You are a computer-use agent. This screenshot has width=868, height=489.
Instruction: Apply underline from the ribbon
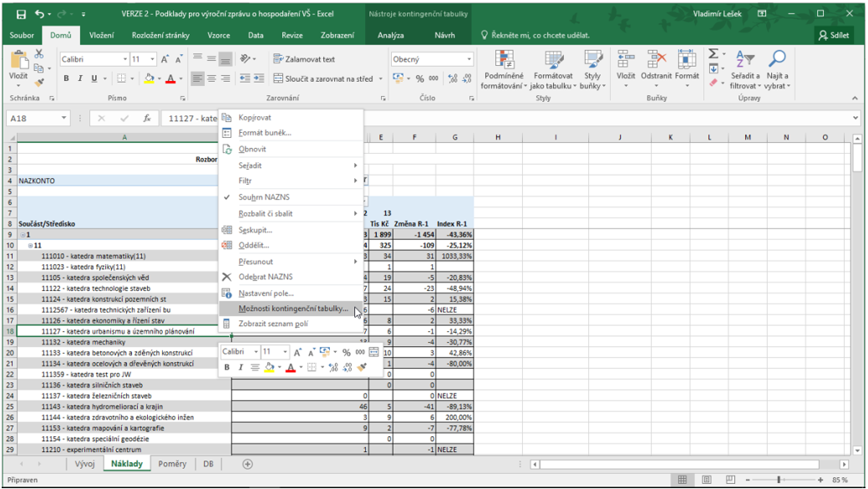coord(94,79)
